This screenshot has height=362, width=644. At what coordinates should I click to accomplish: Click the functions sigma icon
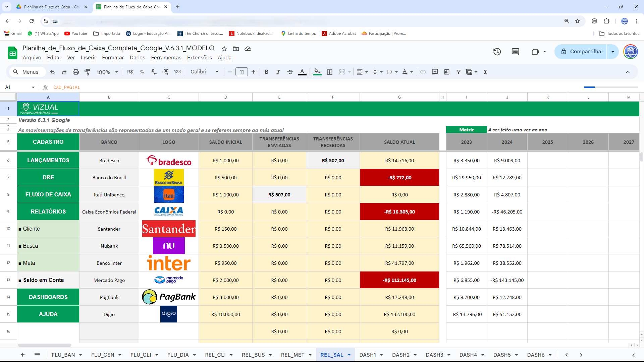point(485,72)
